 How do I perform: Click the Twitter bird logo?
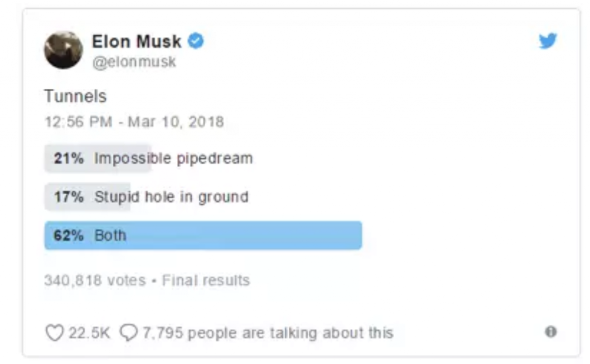coord(547,41)
